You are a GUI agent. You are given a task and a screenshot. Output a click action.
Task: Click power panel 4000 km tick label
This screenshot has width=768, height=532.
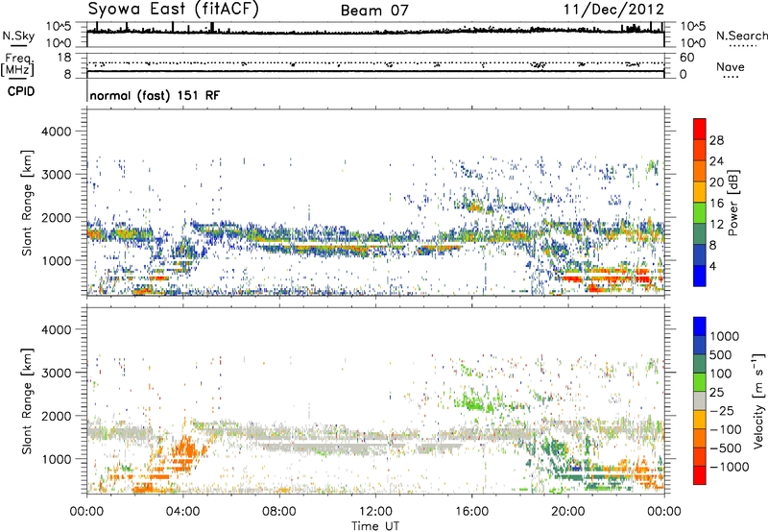[x=57, y=132]
